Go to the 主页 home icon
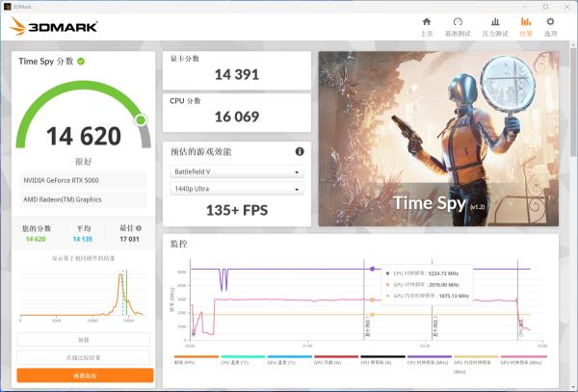Image resolution: width=578 pixels, height=392 pixels. tap(427, 22)
